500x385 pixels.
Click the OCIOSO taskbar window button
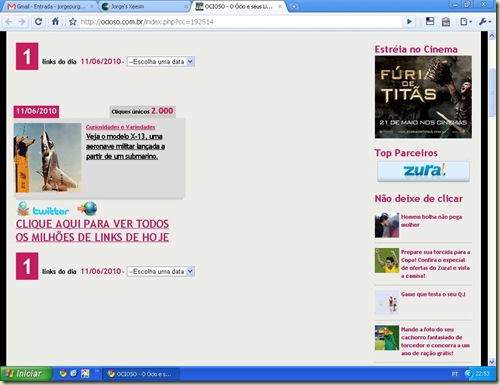[x=140, y=374]
